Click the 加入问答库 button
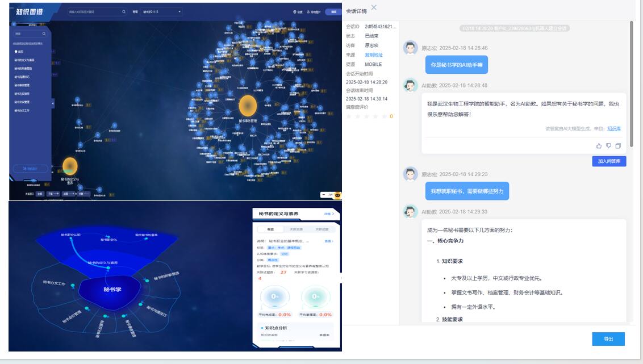The width and height of the screenshot is (643, 364). (608, 161)
